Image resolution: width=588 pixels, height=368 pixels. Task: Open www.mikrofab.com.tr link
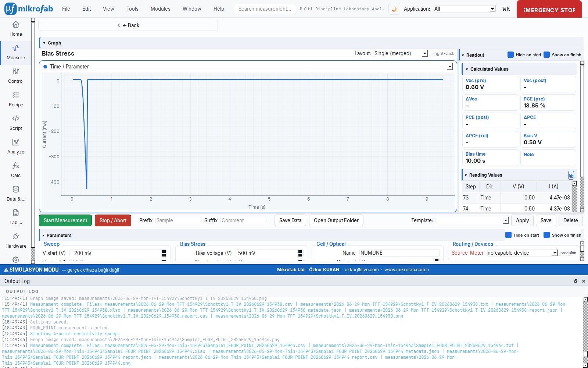(407, 270)
